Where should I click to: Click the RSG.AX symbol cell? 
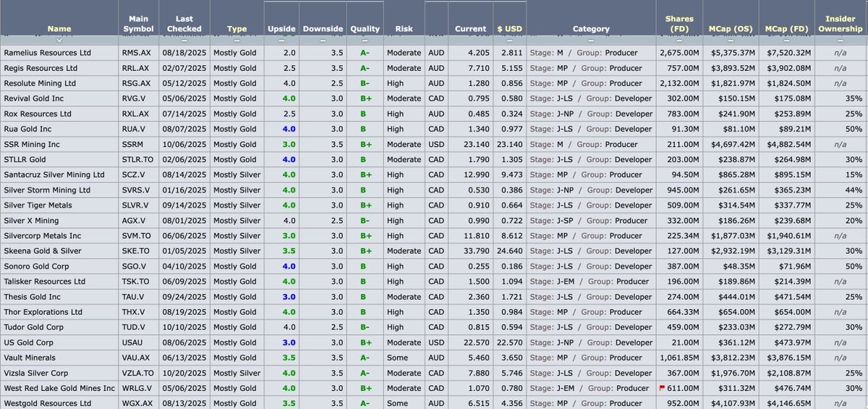click(x=137, y=83)
